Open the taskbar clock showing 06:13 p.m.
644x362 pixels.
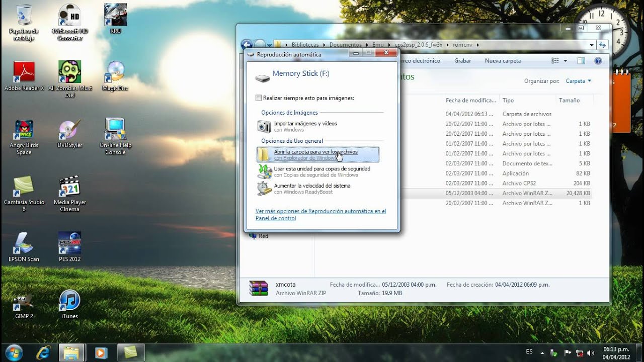616,353
